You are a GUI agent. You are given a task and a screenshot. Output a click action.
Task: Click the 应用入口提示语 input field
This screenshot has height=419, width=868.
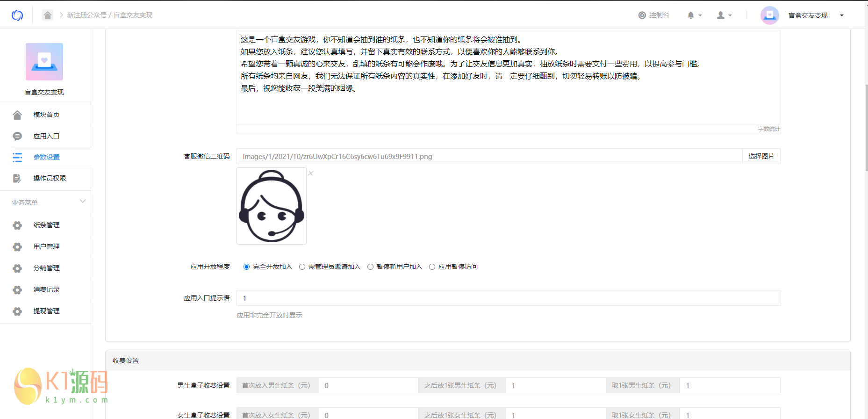(x=509, y=298)
